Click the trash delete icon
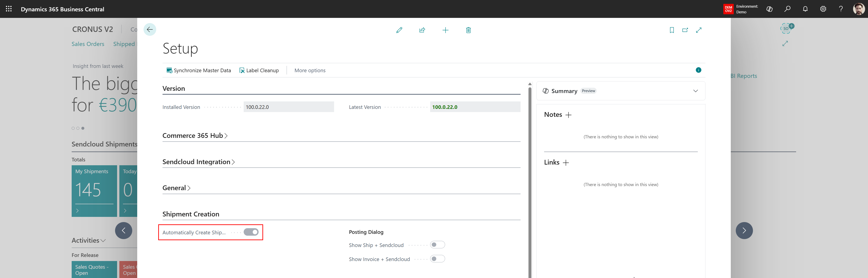 [468, 30]
